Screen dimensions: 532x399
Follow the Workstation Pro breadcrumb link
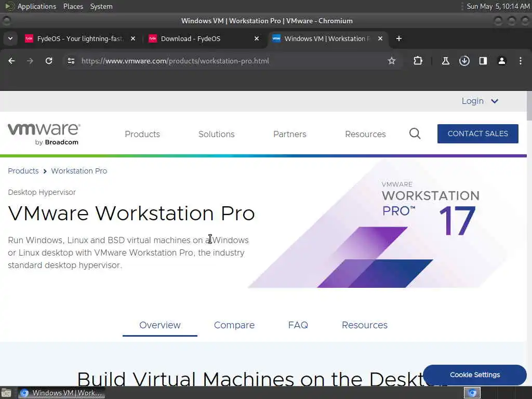79,171
